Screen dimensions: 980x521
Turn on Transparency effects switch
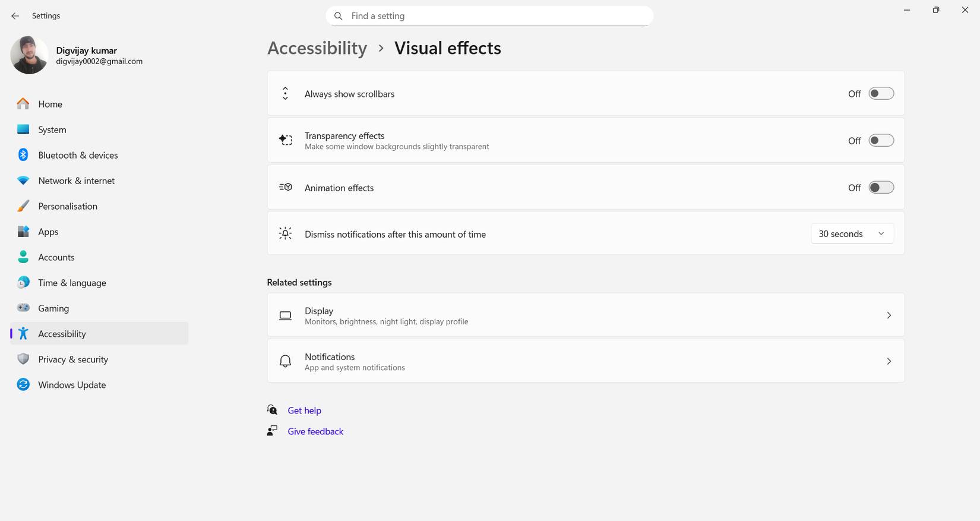tap(881, 141)
